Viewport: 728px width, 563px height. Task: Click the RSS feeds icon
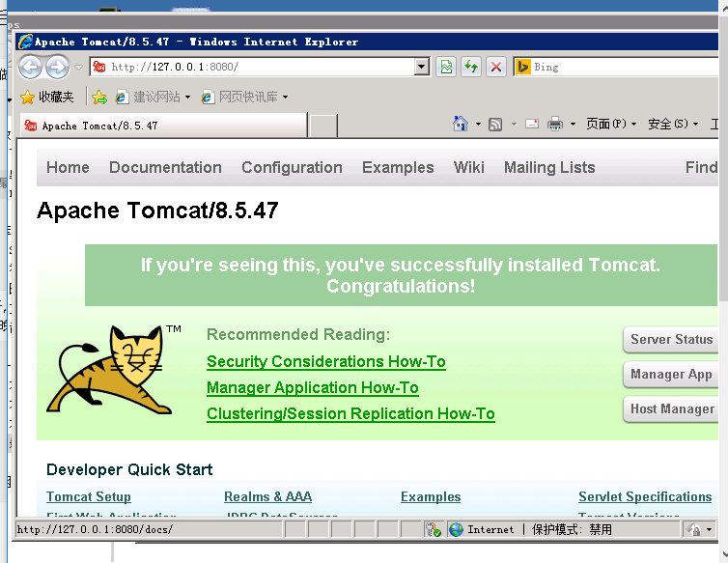pos(495,124)
